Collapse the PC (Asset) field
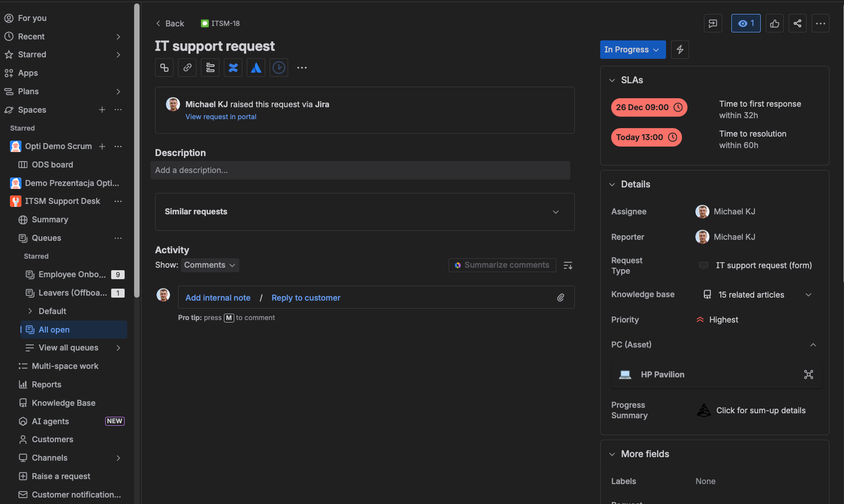The width and height of the screenshot is (844, 504). point(813,345)
